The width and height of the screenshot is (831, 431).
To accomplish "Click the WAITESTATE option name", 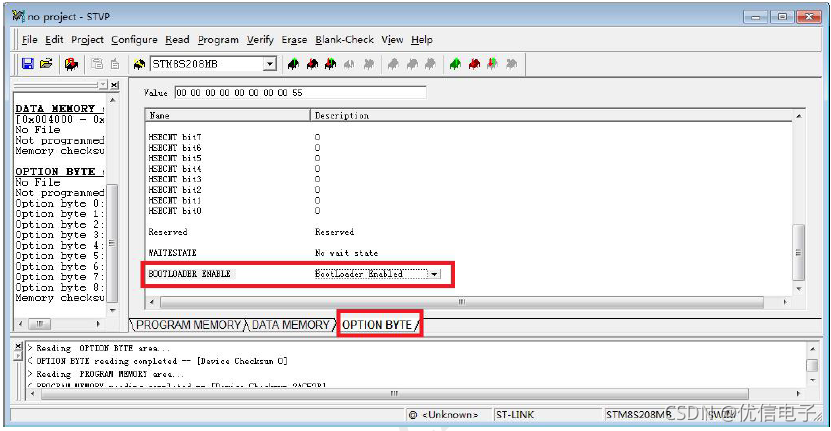I will click(x=172, y=253).
